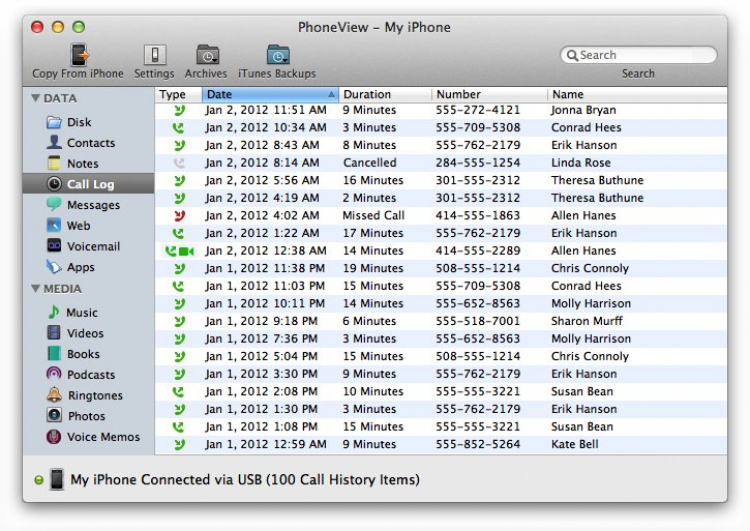Click the cancelled call icon for Linda Rose
Image resolution: width=750 pixels, height=531 pixels.
[179, 163]
